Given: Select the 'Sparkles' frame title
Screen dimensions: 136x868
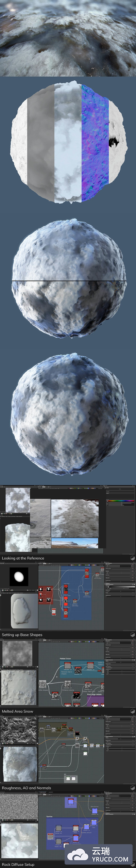Looking at the screenshot, I should 50,816.
